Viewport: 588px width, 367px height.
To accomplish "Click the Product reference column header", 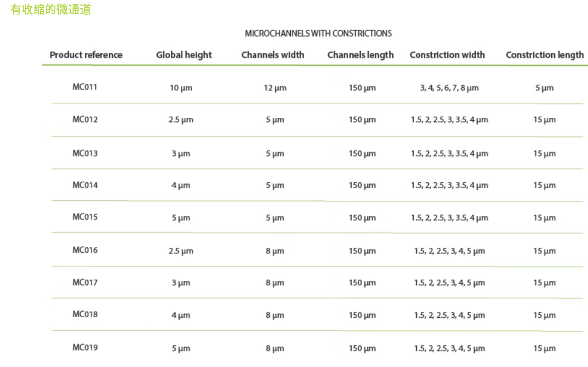I will pos(86,55).
